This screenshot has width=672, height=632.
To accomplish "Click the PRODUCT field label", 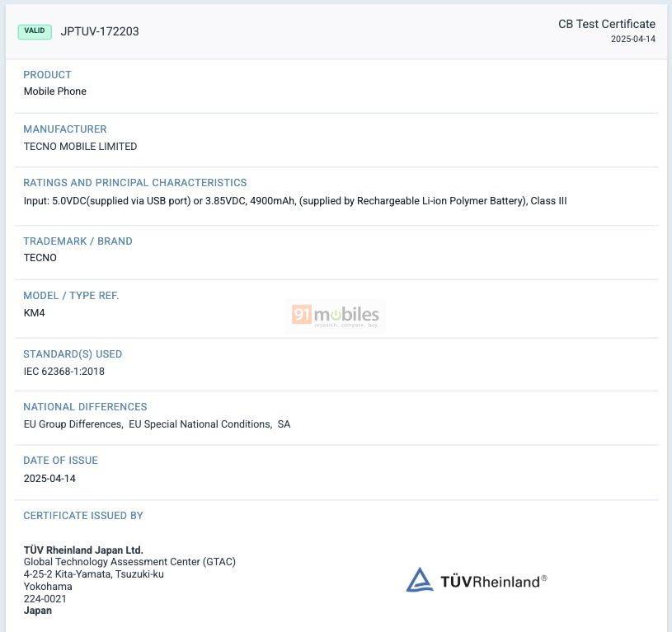I will [x=47, y=74].
